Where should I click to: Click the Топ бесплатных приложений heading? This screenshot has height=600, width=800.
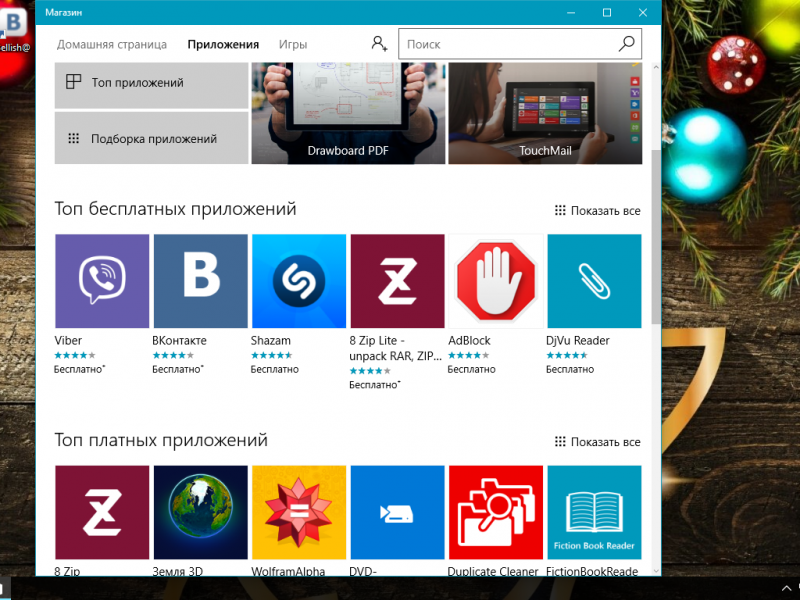click(175, 209)
